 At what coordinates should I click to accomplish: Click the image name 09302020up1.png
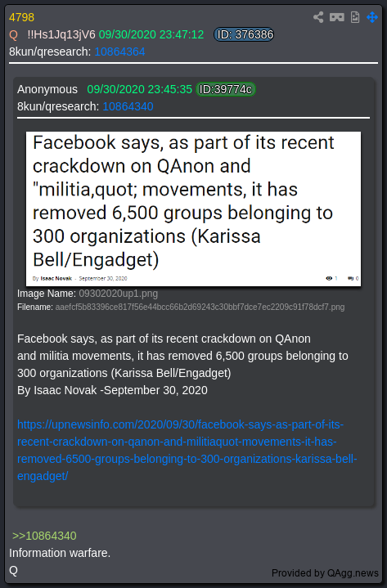[x=118, y=294]
